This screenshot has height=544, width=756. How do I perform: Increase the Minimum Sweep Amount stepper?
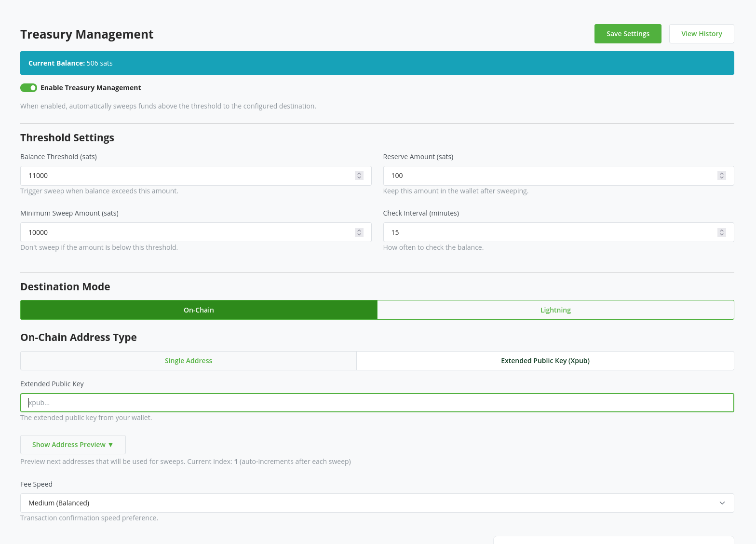(359, 230)
